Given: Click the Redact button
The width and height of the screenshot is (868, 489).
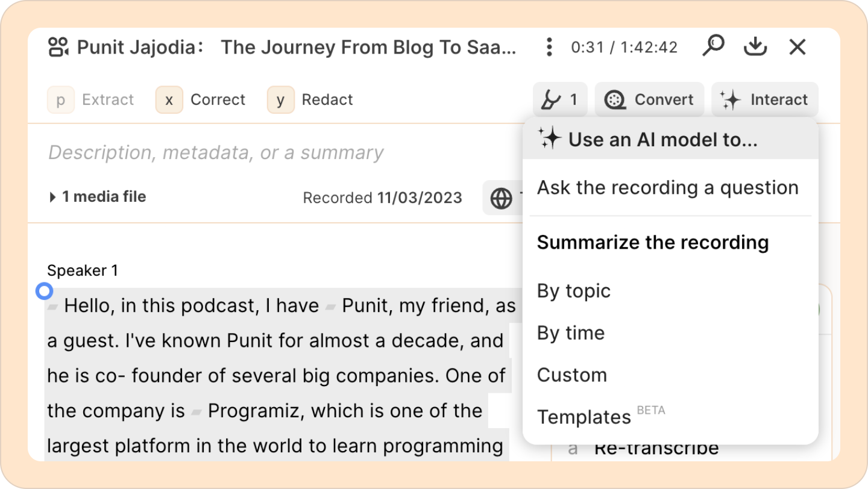Looking at the screenshot, I should [310, 99].
